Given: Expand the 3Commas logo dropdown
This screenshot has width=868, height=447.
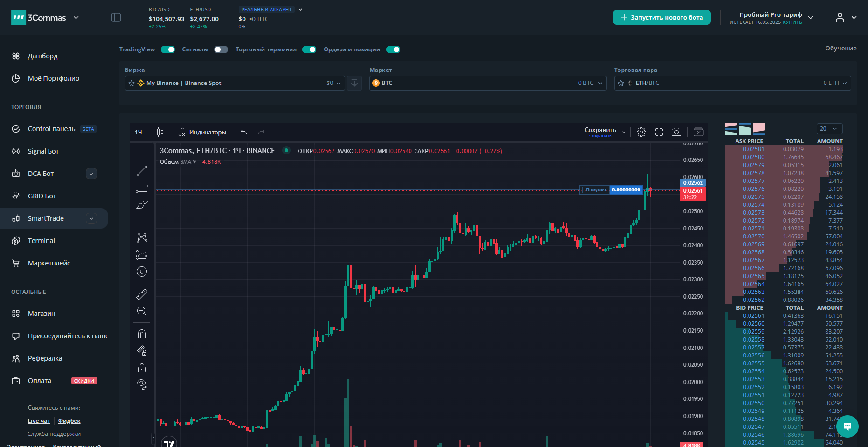Looking at the screenshot, I should point(76,18).
